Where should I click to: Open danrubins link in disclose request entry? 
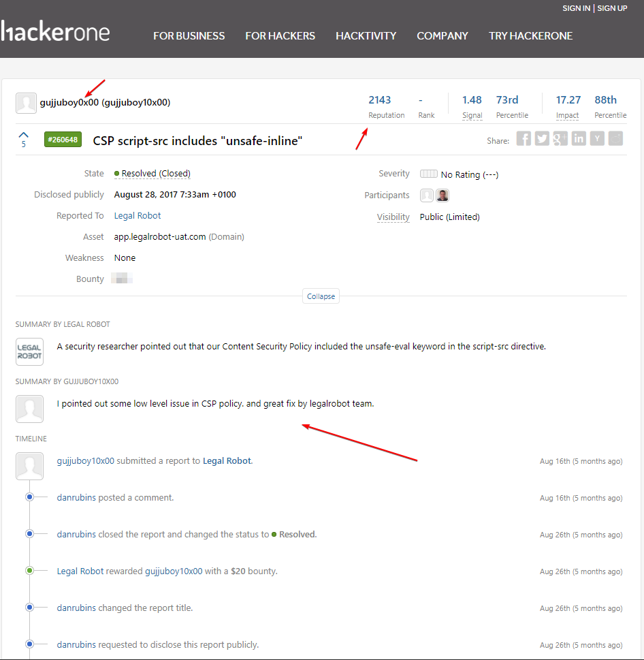[x=76, y=644]
